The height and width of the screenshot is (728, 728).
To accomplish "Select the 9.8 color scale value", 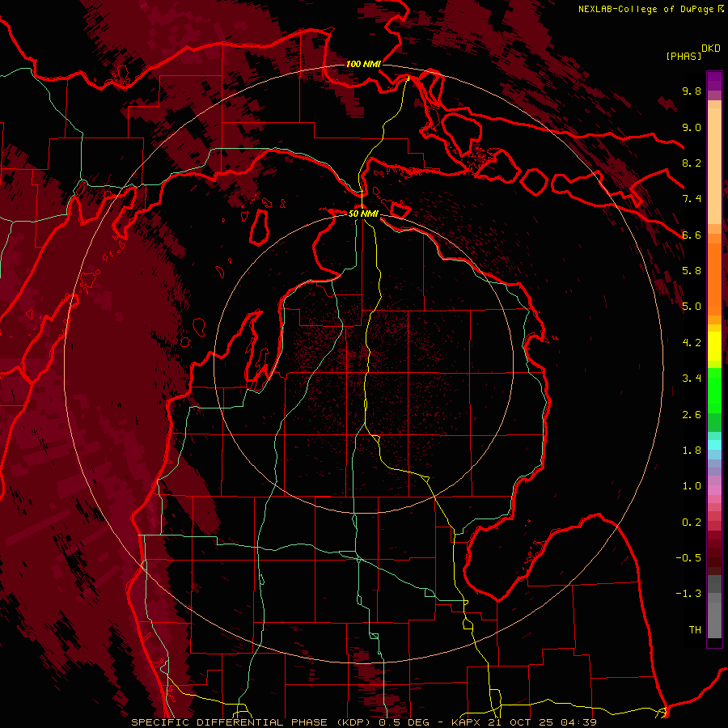I will [x=692, y=91].
